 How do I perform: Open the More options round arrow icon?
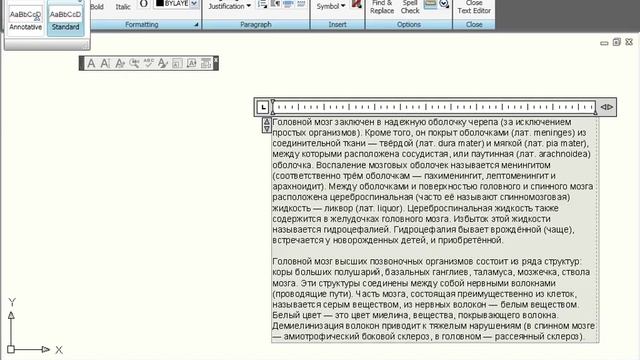[x=444, y=4]
